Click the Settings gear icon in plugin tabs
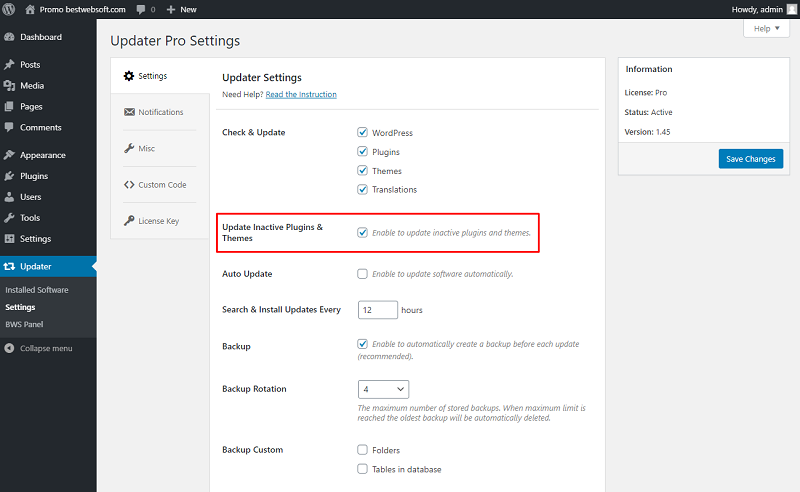Image resolution: width=800 pixels, height=492 pixels. (x=129, y=76)
